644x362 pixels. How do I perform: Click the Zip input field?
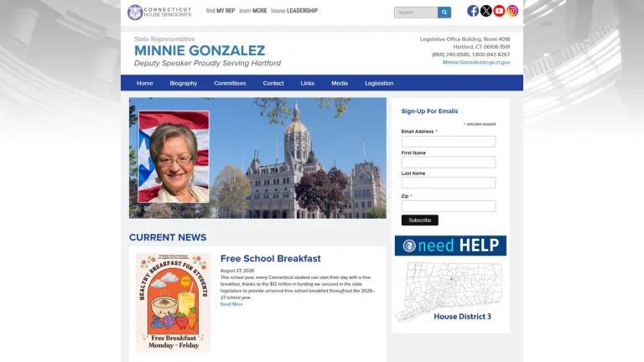click(448, 206)
